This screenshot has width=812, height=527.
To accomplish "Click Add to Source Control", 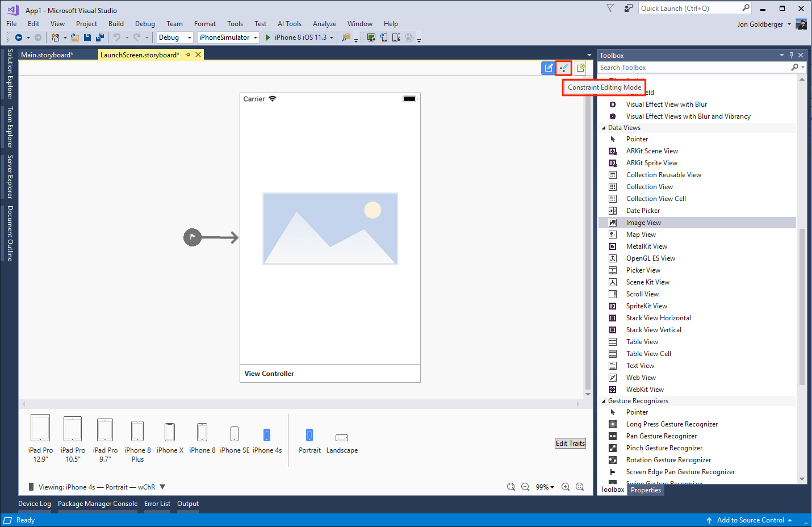I will 750,520.
